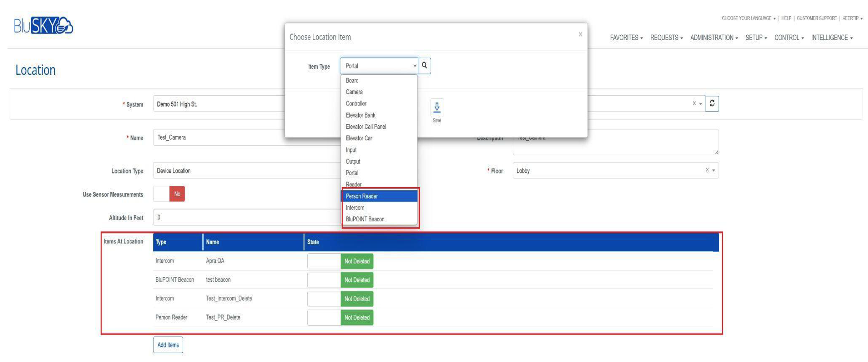Open the Item Type dropdown showing Portal
The width and height of the screenshot is (868, 362).
coord(379,66)
